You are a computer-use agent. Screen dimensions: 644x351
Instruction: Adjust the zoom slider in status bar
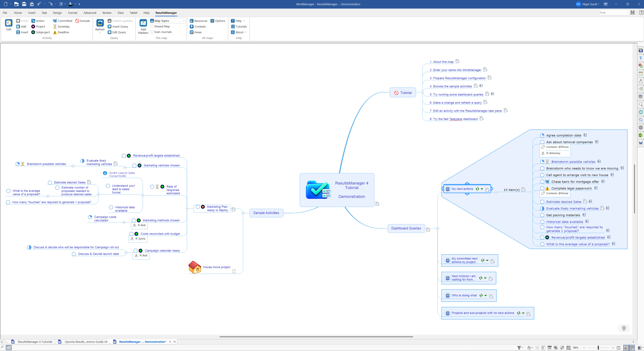[x=598, y=348]
